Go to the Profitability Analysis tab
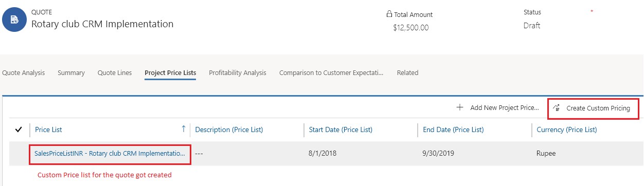644x186 pixels. click(x=238, y=73)
